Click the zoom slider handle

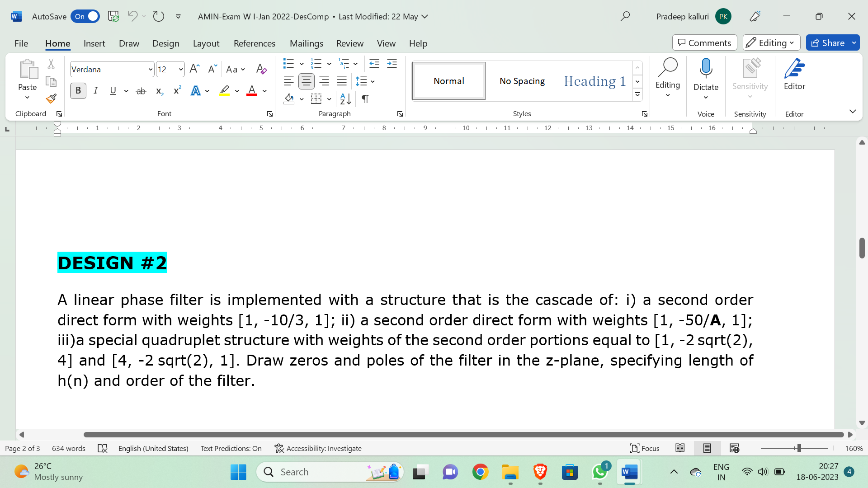(x=799, y=448)
